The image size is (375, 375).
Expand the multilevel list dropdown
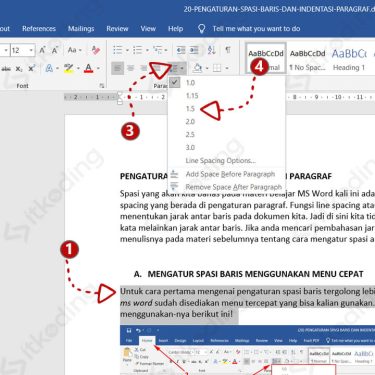click(166, 50)
